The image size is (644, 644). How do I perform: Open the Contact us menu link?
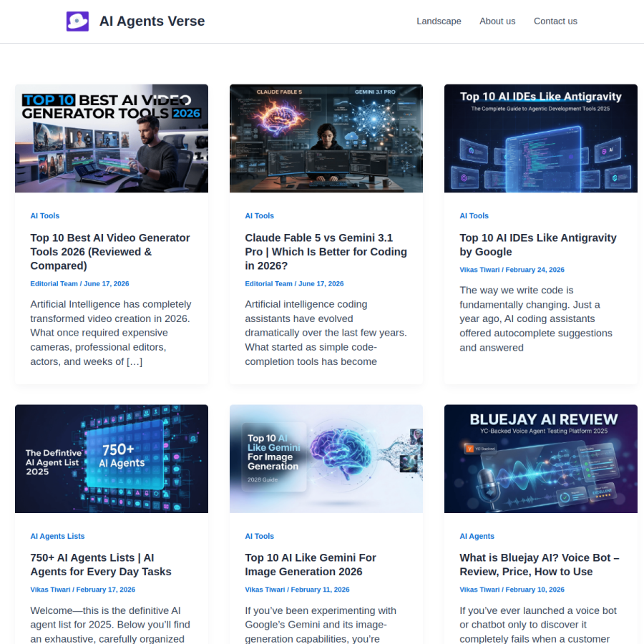(555, 21)
